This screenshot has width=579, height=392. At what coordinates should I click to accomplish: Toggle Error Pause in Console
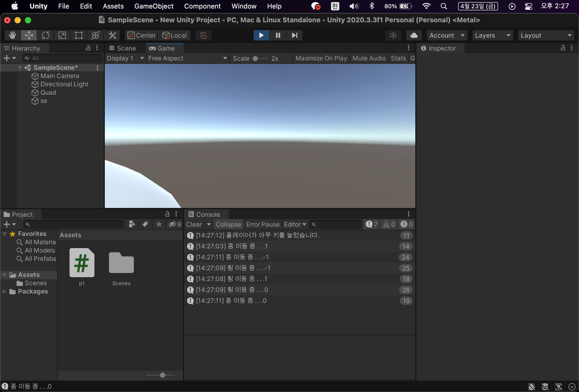click(x=263, y=224)
